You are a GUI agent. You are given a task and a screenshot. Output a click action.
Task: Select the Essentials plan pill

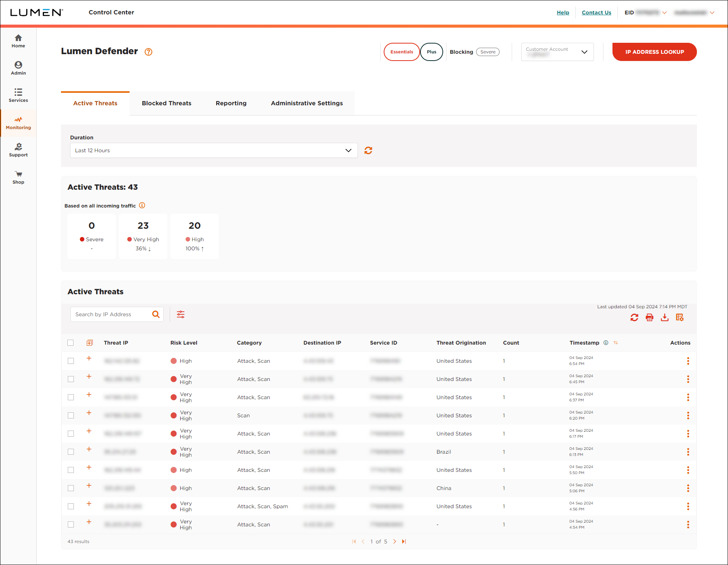click(401, 52)
